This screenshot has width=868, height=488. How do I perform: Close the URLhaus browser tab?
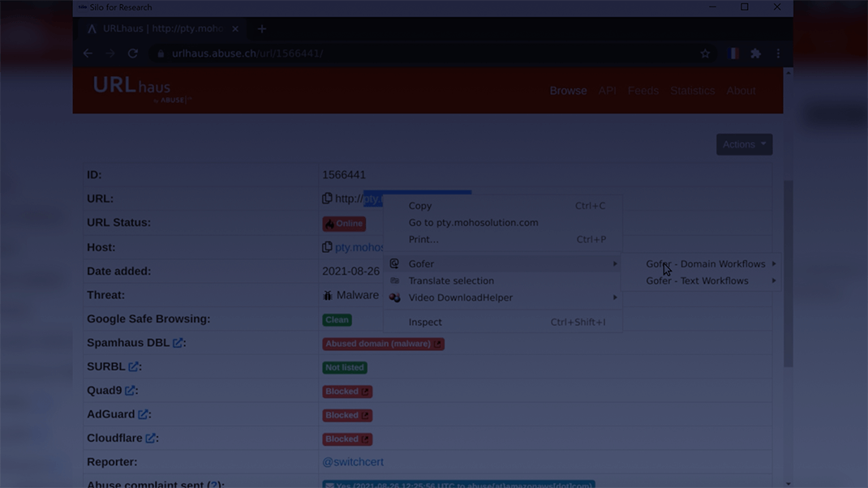pyautogui.click(x=235, y=28)
